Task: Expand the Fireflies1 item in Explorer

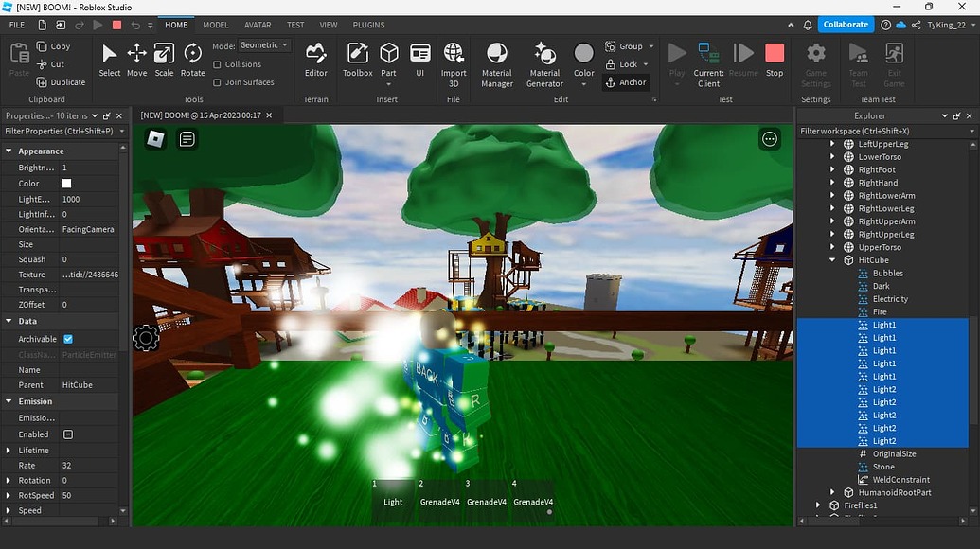Action: [818, 505]
